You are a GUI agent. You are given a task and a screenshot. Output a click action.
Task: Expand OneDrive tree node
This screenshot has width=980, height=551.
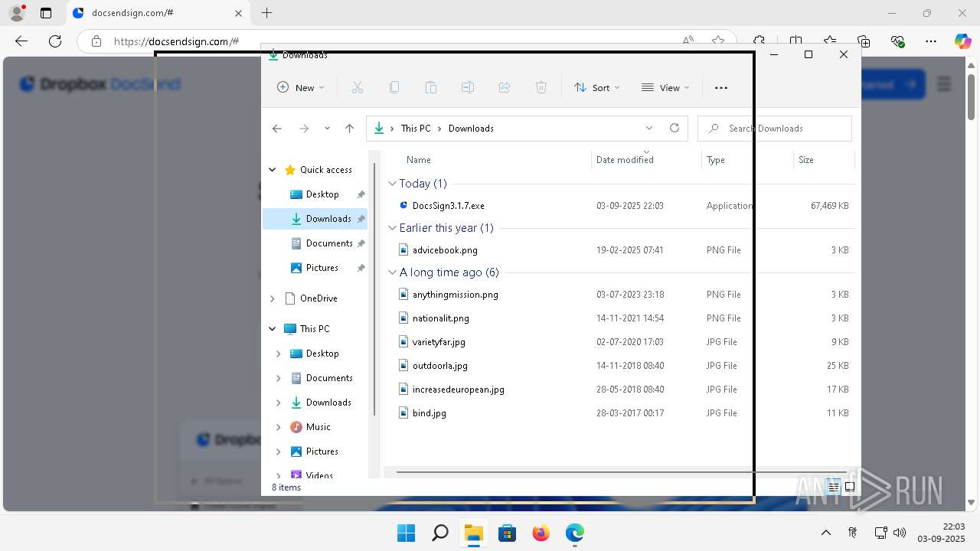[x=273, y=298]
